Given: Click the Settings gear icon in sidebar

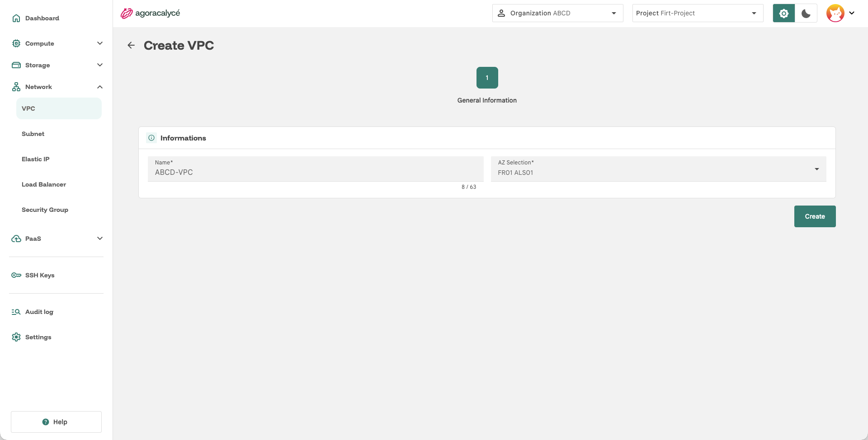Looking at the screenshot, I should [16, 337].
